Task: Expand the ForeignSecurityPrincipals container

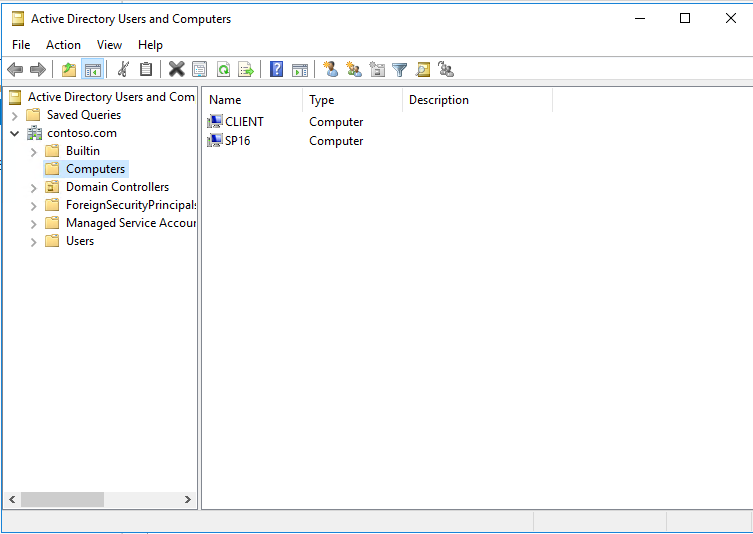Action: pos(34,206)
